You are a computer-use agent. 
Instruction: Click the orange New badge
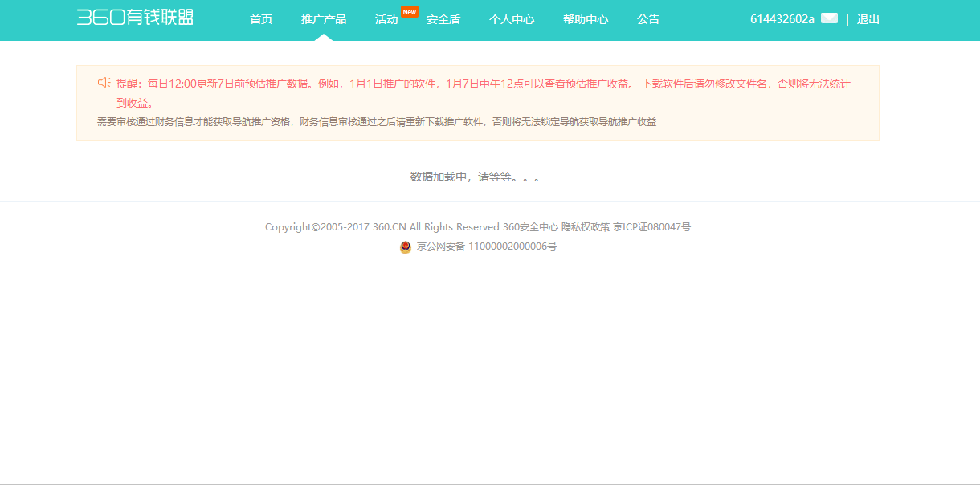coord(410,12)
